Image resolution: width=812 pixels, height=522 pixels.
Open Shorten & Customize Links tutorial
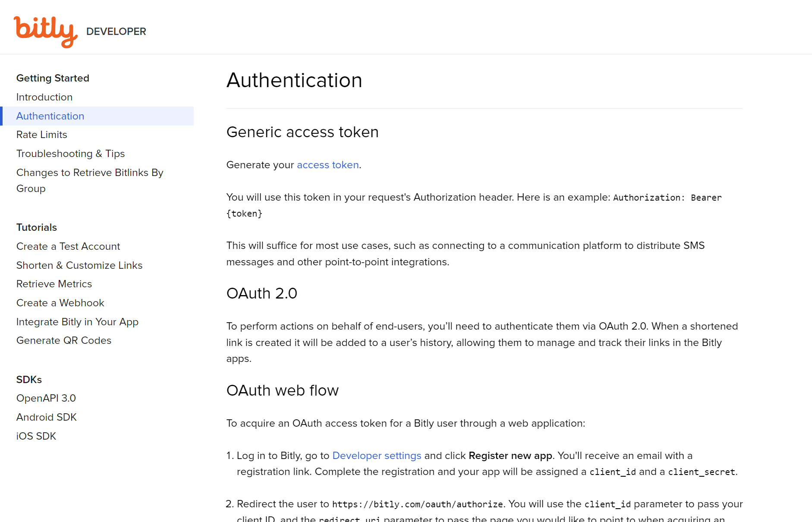[x=79, y=265]
